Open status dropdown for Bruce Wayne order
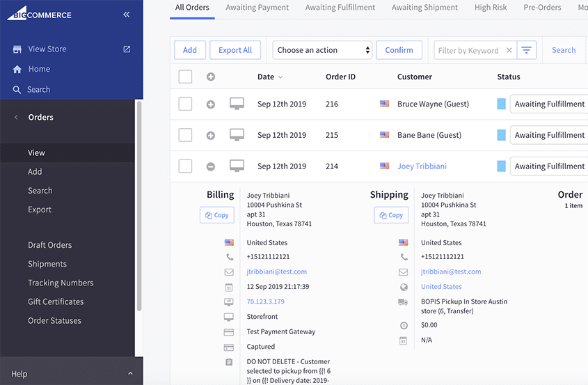The height and width of the screenshot is (385, 588). click(549, 104)
